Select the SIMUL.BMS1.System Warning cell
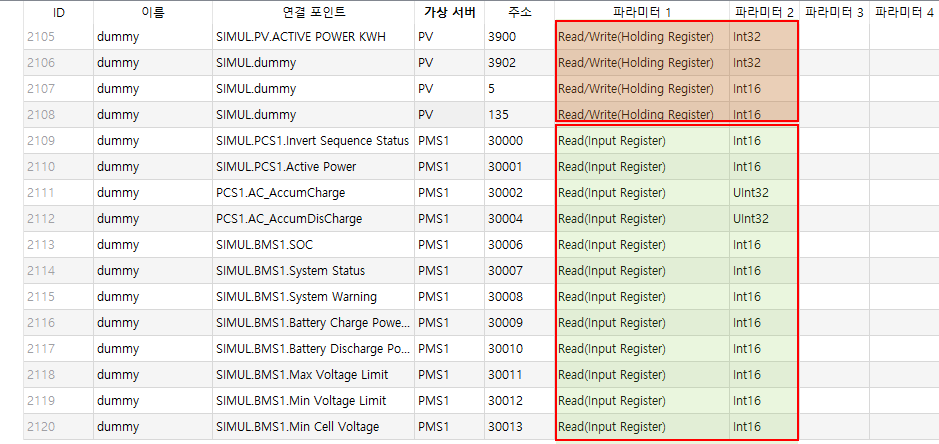 coord(296,297)
